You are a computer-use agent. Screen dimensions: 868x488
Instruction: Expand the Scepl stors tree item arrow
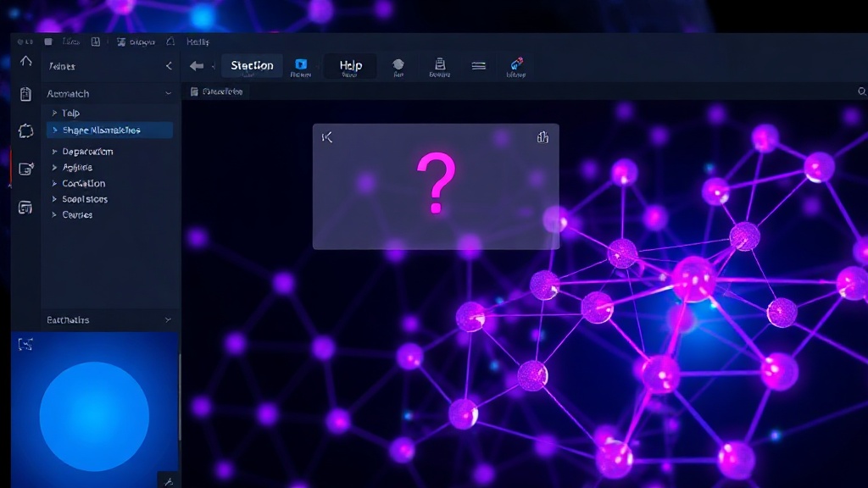coord(54,199)
